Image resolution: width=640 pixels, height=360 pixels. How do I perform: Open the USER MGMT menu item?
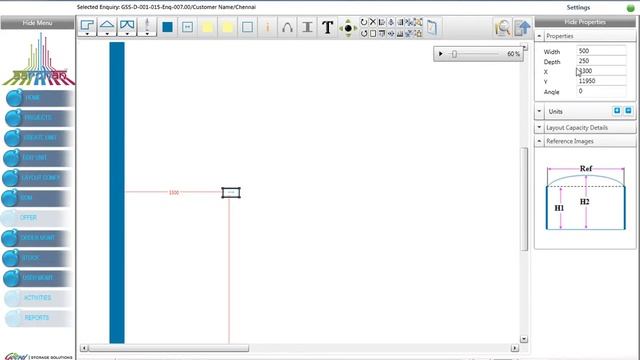tap(38, 278)
